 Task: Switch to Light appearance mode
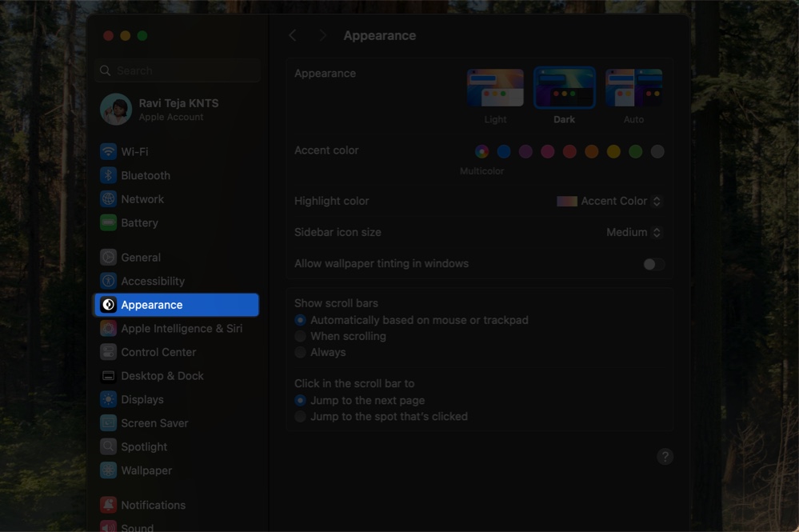(x=495, y=88)
